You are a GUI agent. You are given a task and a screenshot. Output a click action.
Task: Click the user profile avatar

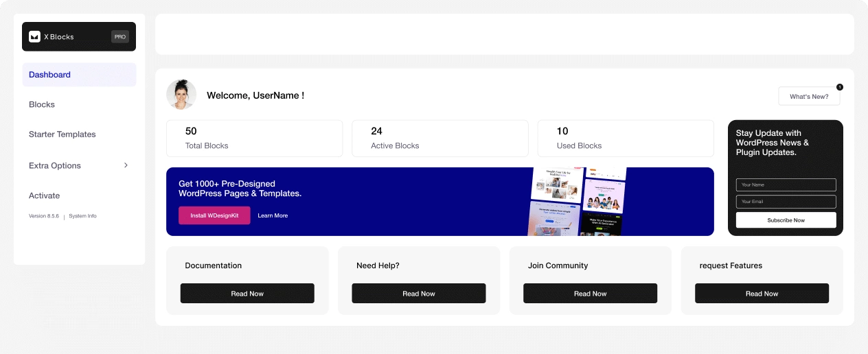(181, 95)
